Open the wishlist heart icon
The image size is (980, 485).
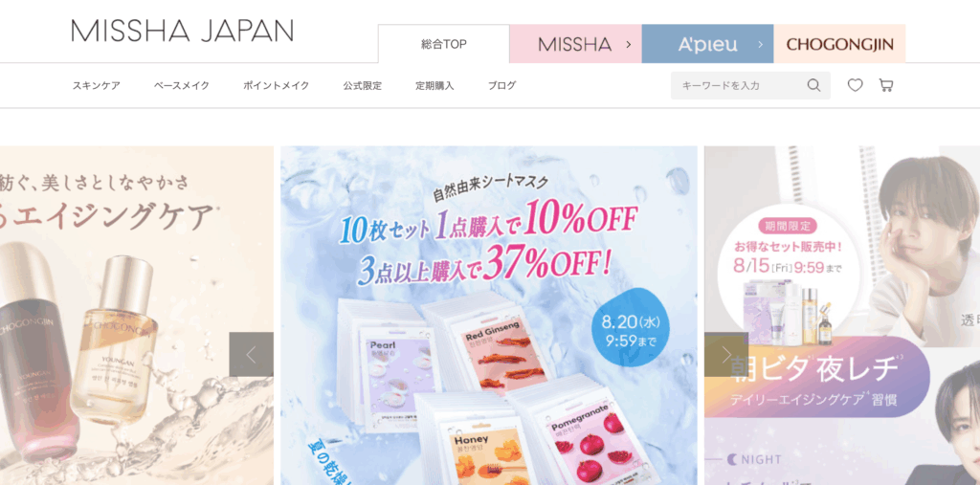[855, 85]
